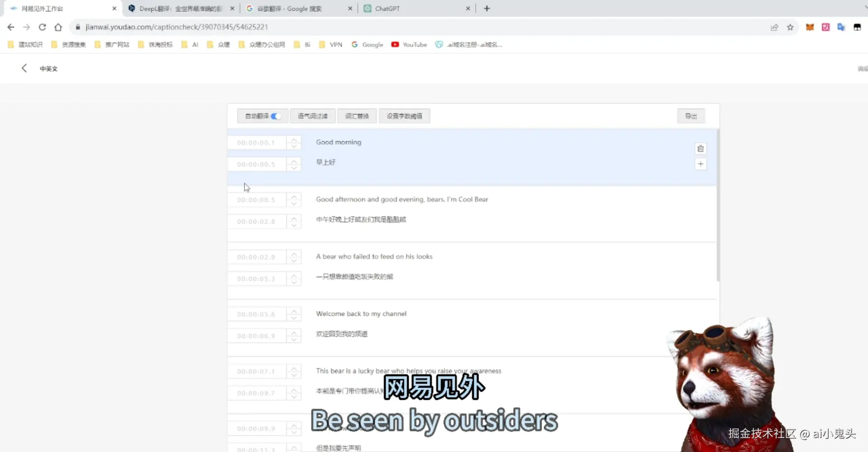Switch to the DeepL翻译 tab
The height and width of the screenshot is (452, 868).
point(181,9)
